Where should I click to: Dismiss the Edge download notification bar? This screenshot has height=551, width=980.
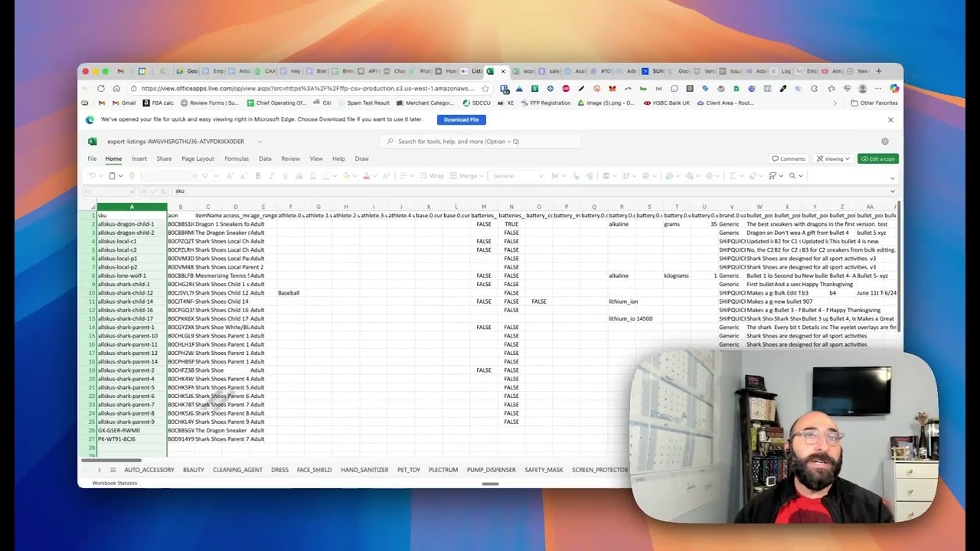tap(890, 119)
